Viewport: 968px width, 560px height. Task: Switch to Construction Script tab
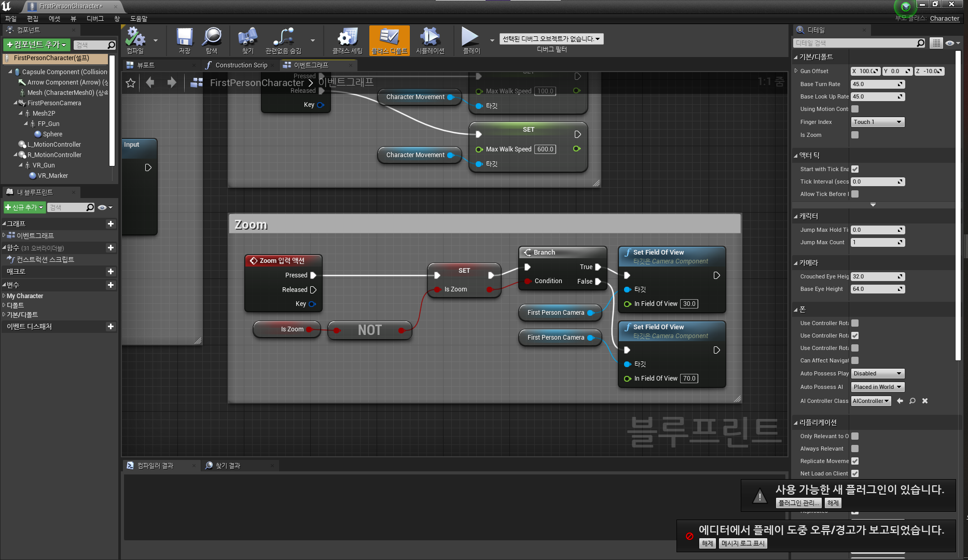point(241,65)
